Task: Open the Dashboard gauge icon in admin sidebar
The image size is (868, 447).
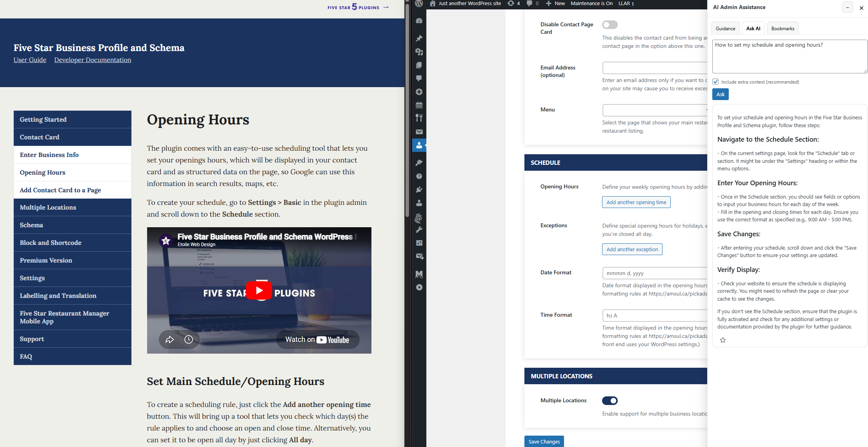Action: (419, 21)
